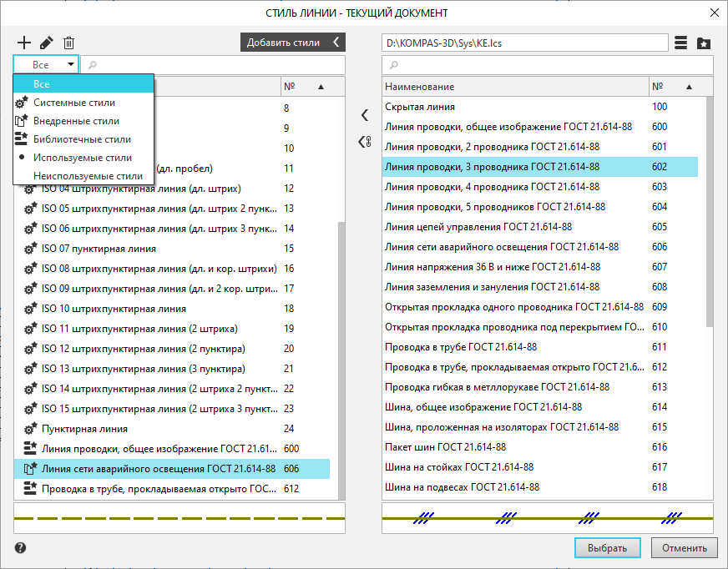Click the arrow with link icon between panels

[364, 142]
